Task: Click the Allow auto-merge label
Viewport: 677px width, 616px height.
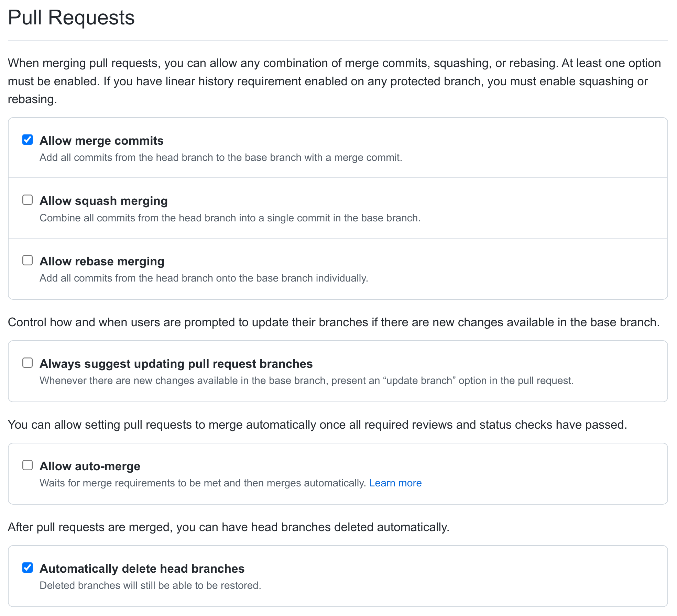Action: (x=90, y=466)
